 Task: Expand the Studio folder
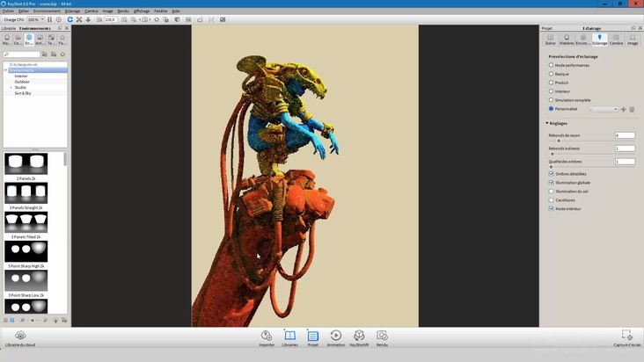(x=11, y=87)
